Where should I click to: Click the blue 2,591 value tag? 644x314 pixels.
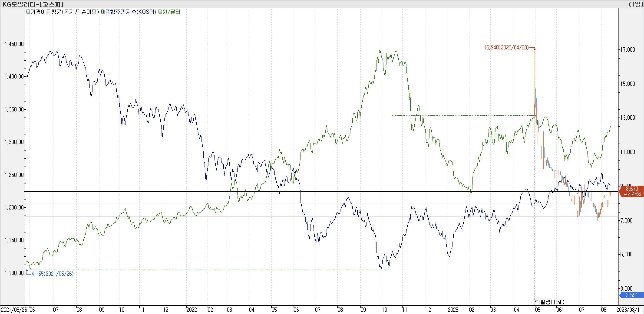[631, 295]
